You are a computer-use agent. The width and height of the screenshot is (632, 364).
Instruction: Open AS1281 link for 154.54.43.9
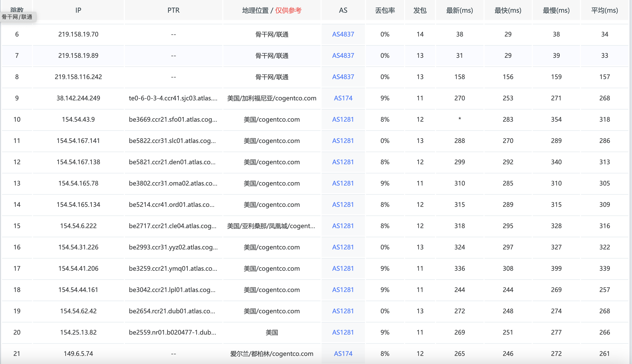pos(343,119)
